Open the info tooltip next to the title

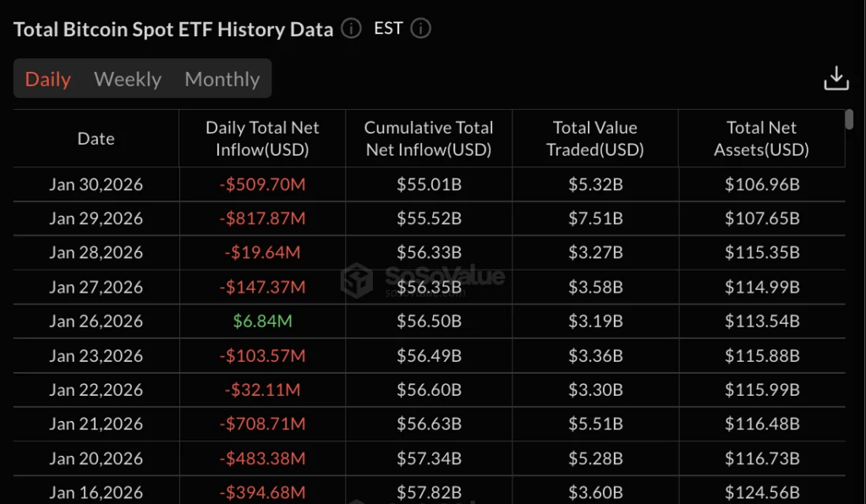point(350,28)
